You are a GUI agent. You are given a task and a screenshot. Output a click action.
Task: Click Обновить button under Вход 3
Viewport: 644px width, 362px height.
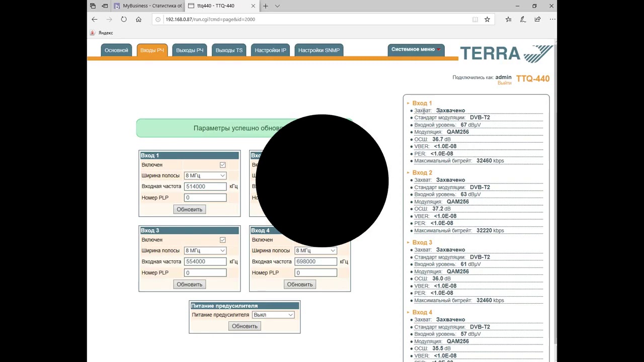[189, 284]
